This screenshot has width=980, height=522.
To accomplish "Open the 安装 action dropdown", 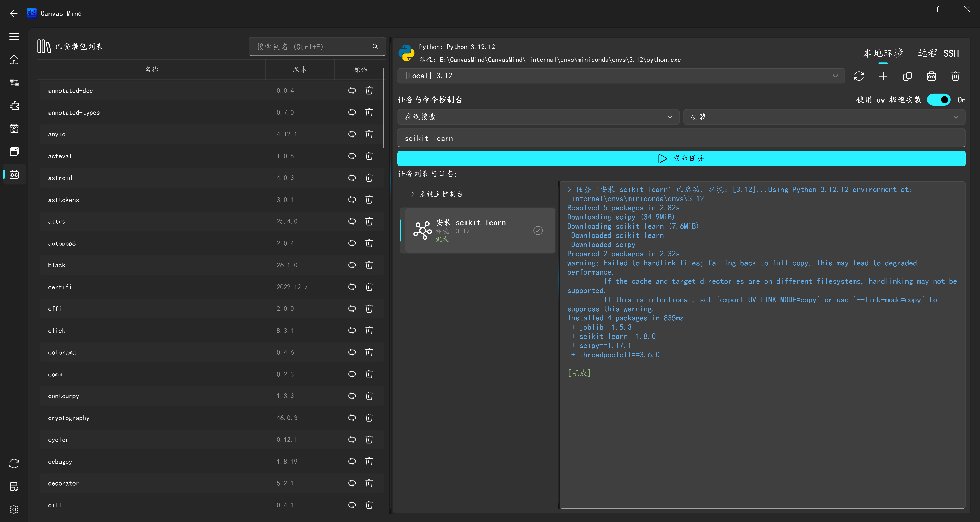I will point(824,117).
